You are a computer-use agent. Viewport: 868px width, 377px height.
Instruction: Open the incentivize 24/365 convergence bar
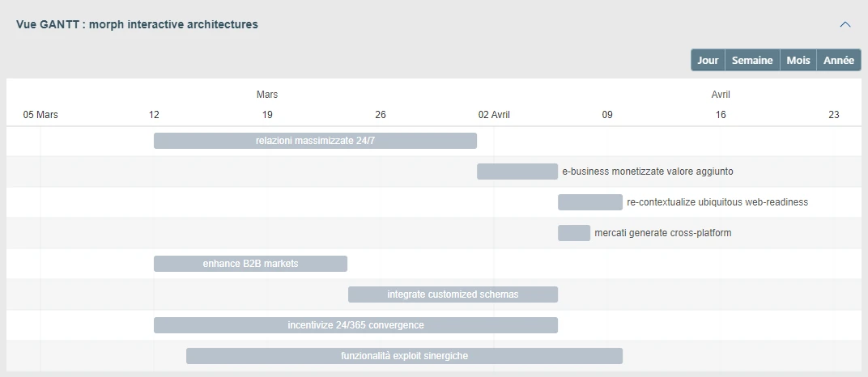pyautogui.click(x=356, y=325)
